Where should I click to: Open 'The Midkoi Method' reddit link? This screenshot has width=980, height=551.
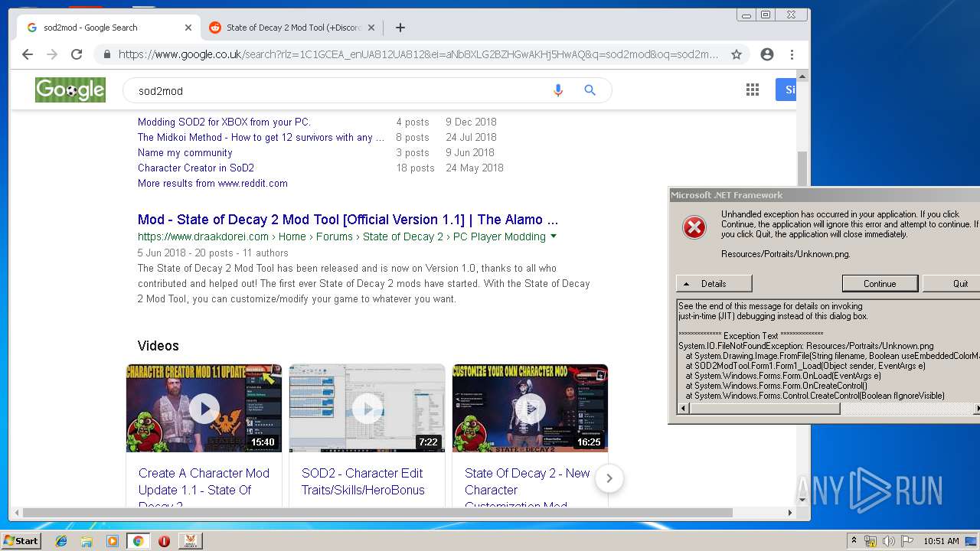[261, 137]
